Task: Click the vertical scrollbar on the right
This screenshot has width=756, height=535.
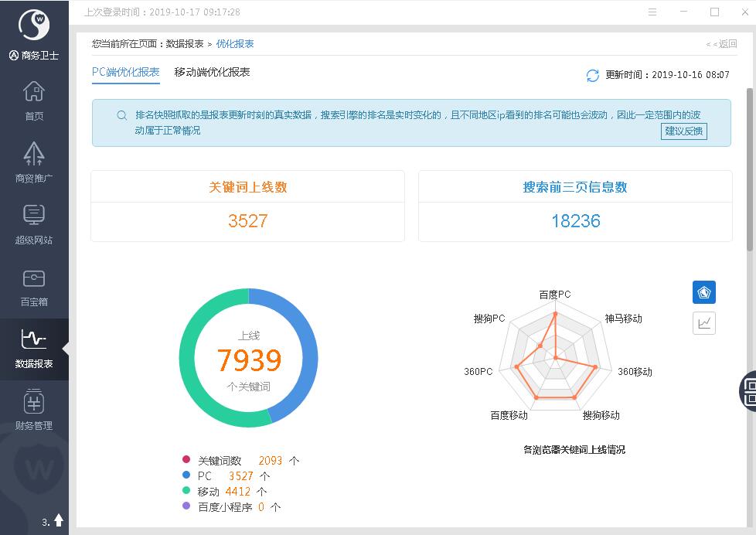Action: coord(749,170)
